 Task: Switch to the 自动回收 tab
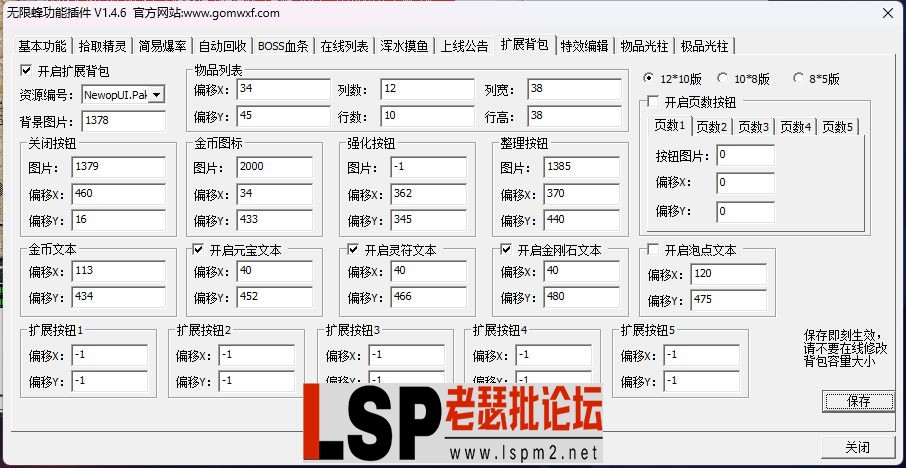(x=222, y=46)
